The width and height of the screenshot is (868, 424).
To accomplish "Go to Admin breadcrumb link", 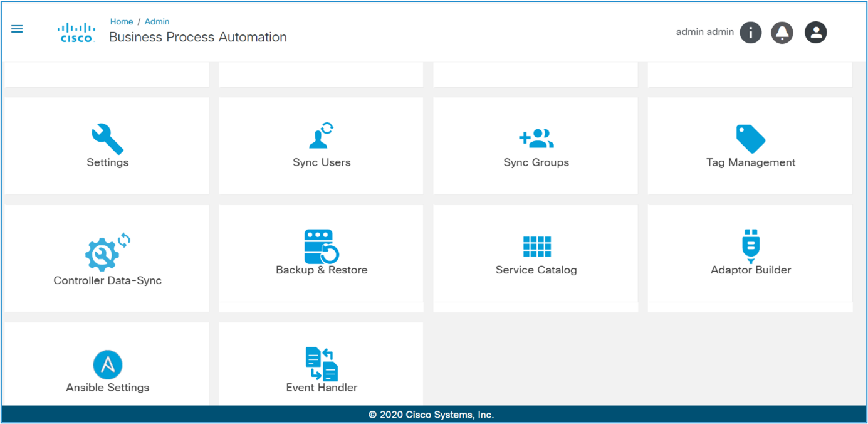I will coord(157,21).
